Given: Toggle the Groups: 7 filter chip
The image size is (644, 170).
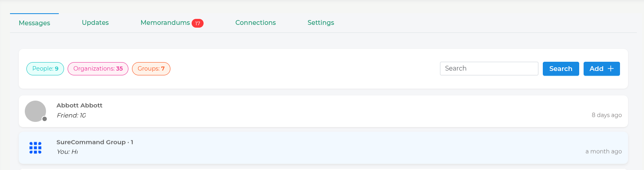Looking at the screenshot, I should pyautogui.click(x=151, y=69).
